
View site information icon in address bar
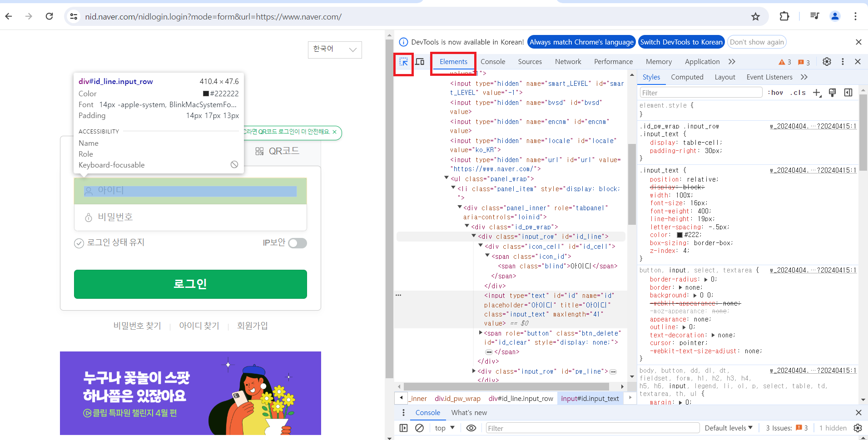(x=74, y=17)
